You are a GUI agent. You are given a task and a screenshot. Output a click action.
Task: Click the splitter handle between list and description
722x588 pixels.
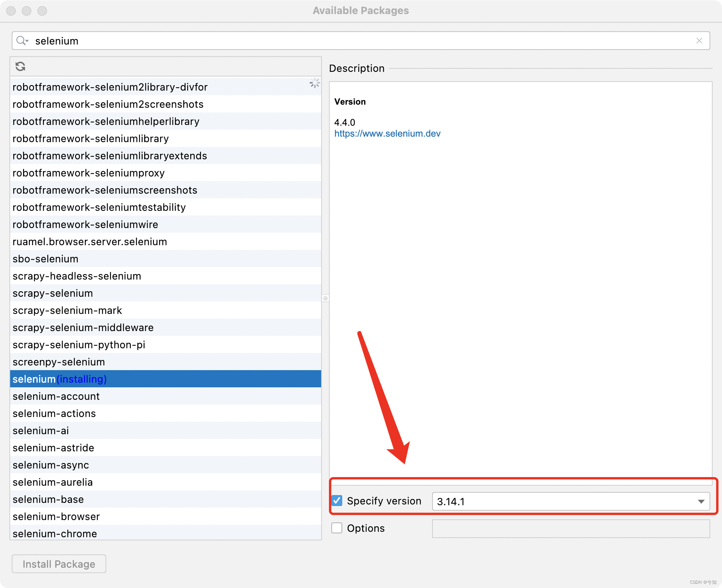coord(325,298)
